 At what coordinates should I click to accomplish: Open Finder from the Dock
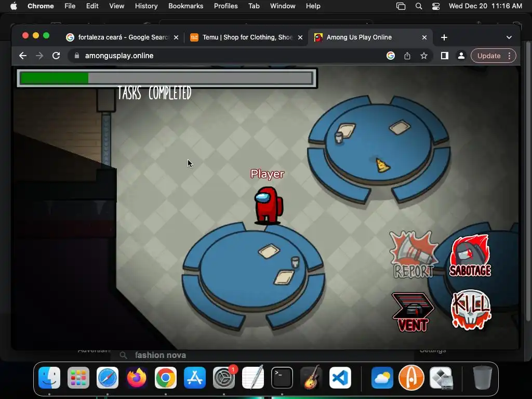(49, 378)
